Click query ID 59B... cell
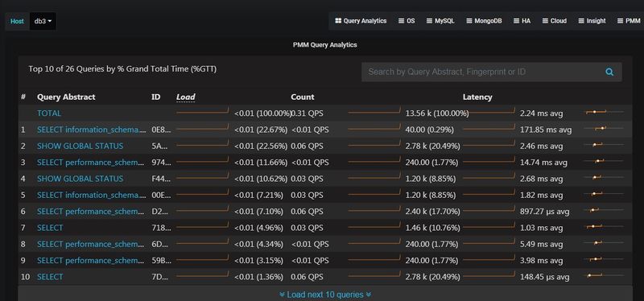 [161, 261]
